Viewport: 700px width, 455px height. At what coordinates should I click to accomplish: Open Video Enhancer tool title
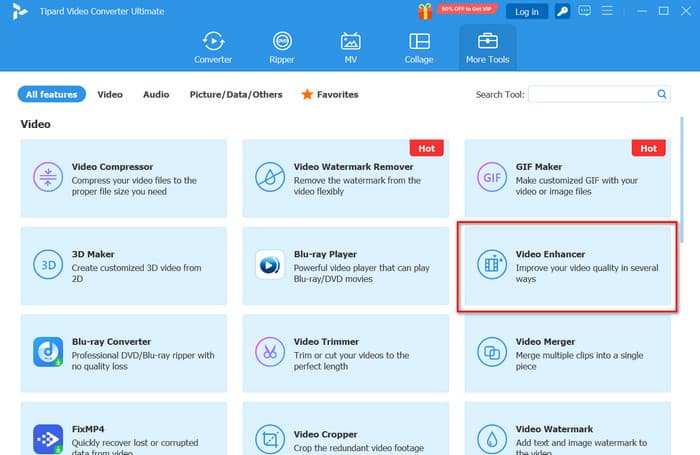click(x=550, y=254)
